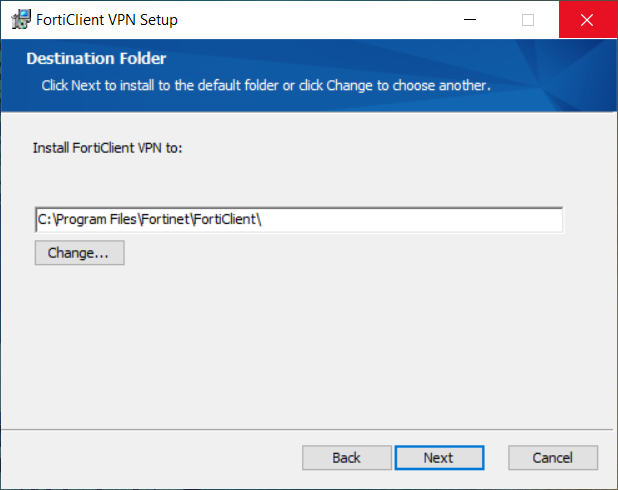Click the 'Install FortiClient VPN to:' label
Viewport: 618px width, 490px height.
107,148
